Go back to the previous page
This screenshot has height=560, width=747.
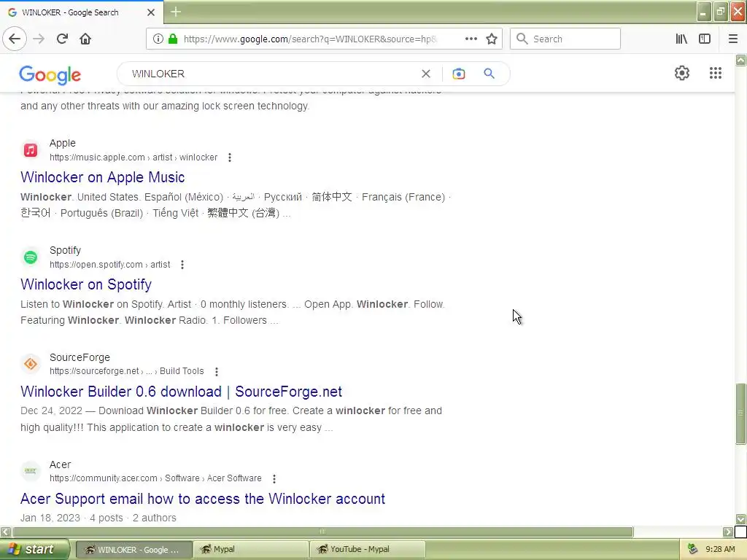click(x=15, y=39)
